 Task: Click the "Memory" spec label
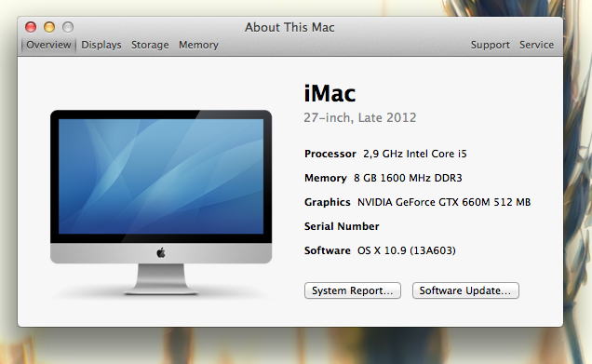tap(326, 178)
